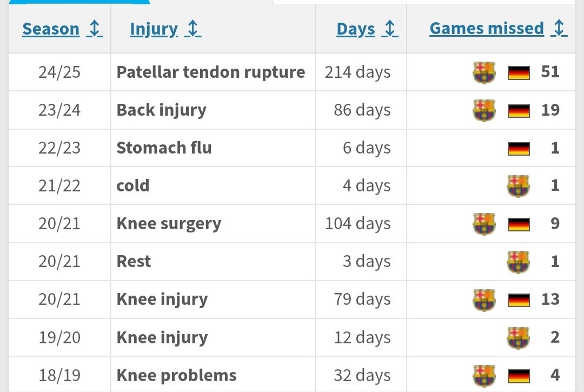Sort table by Days column link
Viewport: 584px width, 392px height.
click(355, 29)
